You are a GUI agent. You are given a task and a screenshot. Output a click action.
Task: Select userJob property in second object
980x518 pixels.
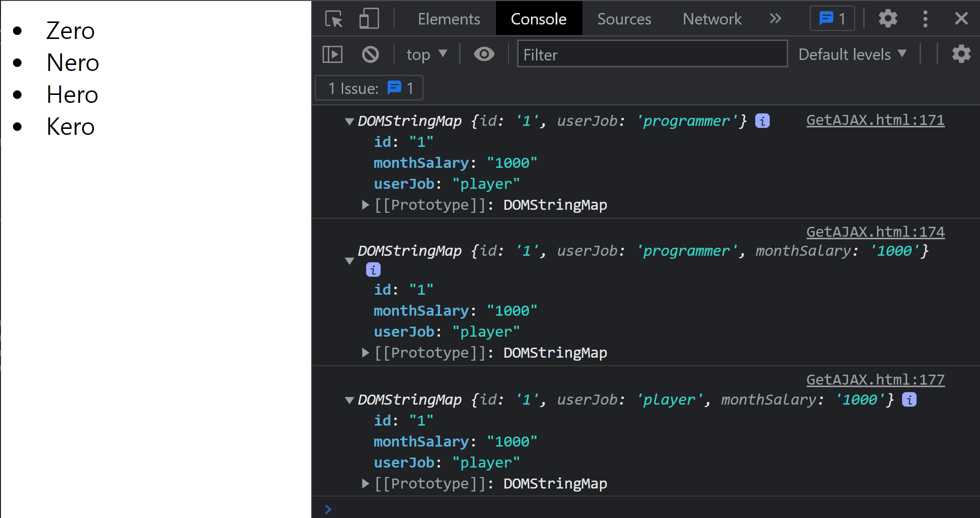click(x=447, y=332)
